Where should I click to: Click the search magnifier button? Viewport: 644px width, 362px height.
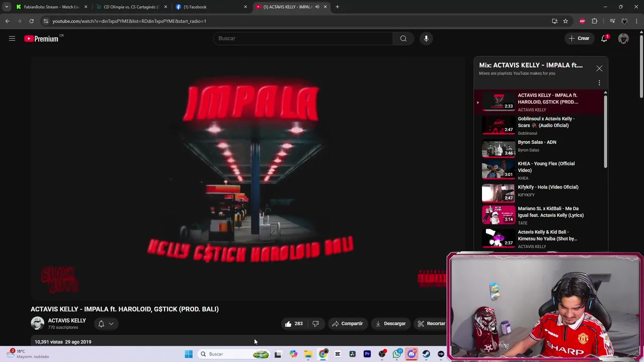(x=404, y=38)
